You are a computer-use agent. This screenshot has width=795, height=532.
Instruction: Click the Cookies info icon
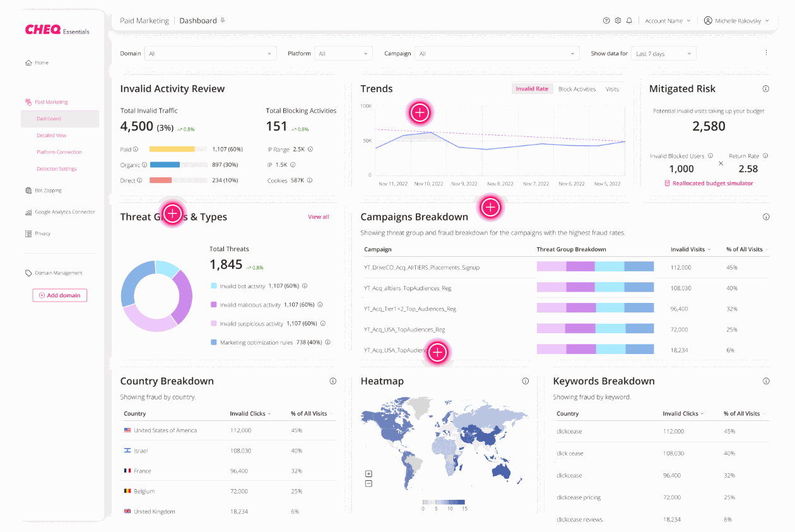310,180
